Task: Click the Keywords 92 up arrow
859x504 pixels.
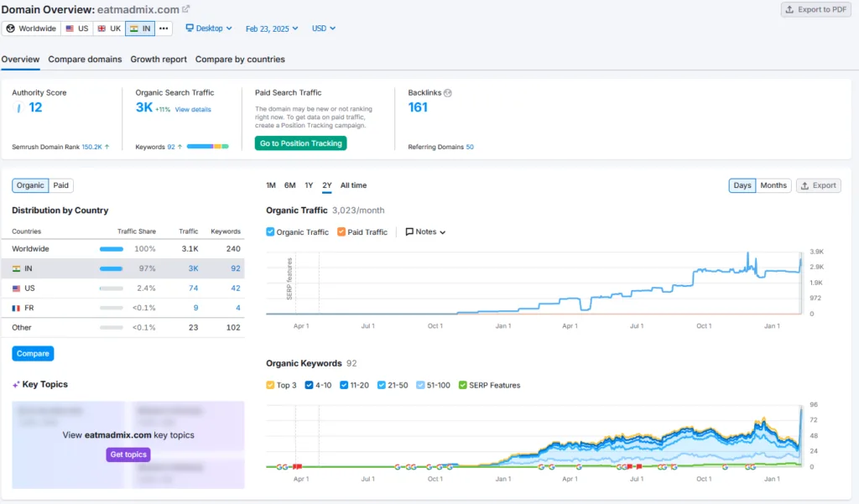Action: tap(180, 147)
